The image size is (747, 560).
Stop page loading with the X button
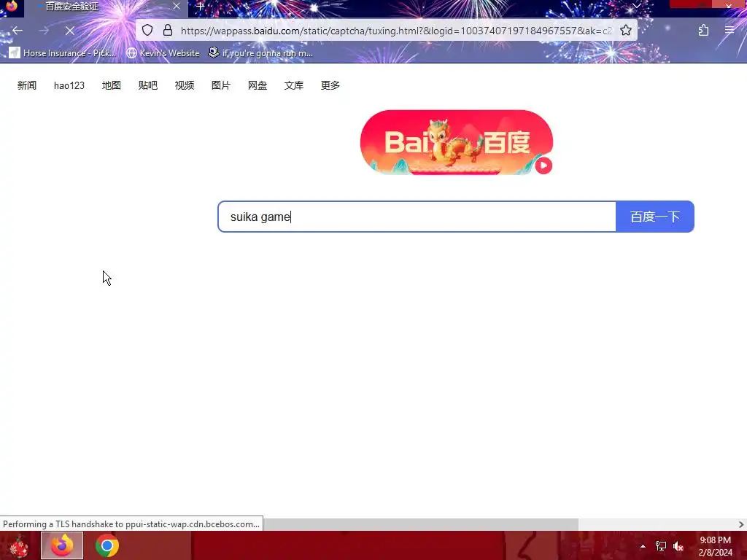(70, 31)
